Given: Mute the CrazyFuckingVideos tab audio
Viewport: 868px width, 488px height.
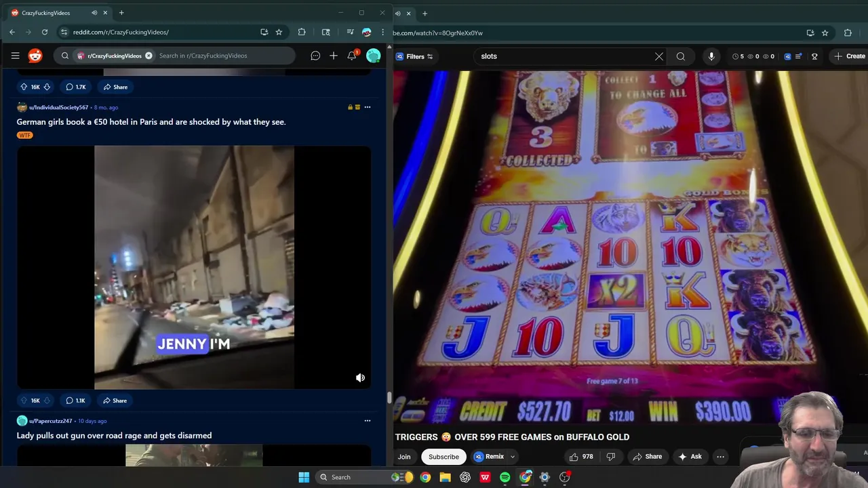Looking at the screenshot, I should tap(94, 13).
